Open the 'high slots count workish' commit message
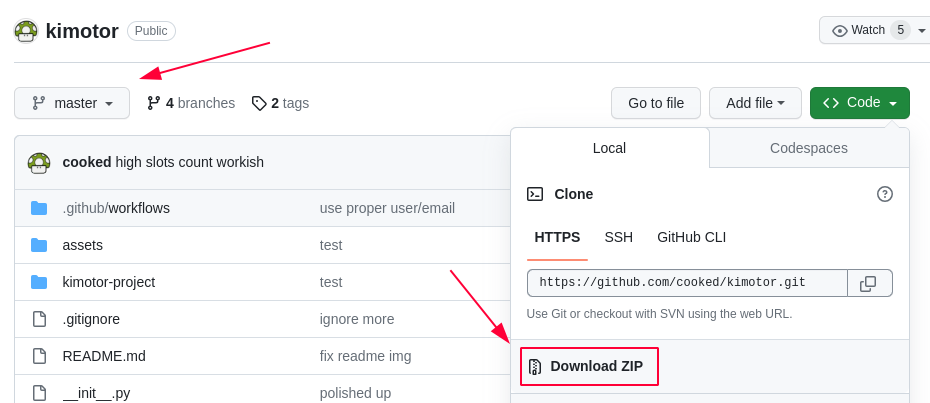This screenshot has height=403, width=930. (x=189, y=162)
